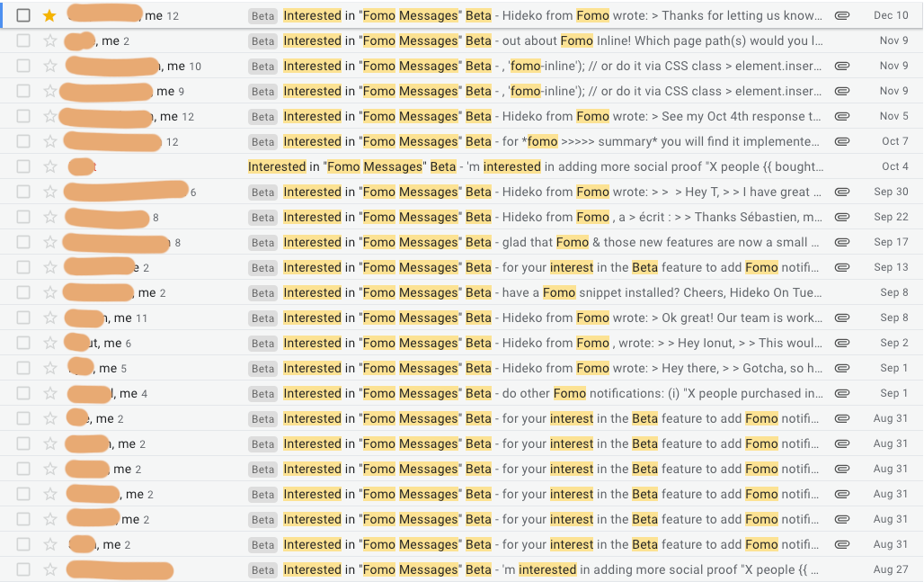Unstar the Dec 10 starred conversation
The image size is (924, 582).
(x=49, y=15)
